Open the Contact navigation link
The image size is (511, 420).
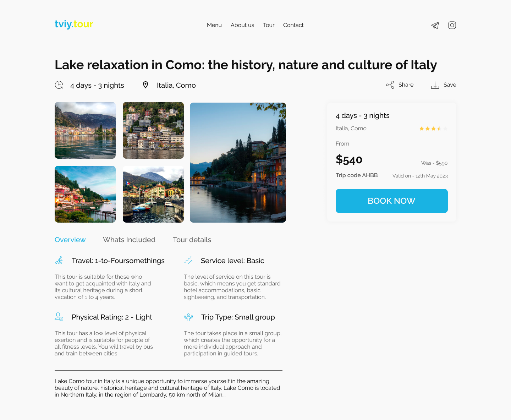tap(293, 25)
